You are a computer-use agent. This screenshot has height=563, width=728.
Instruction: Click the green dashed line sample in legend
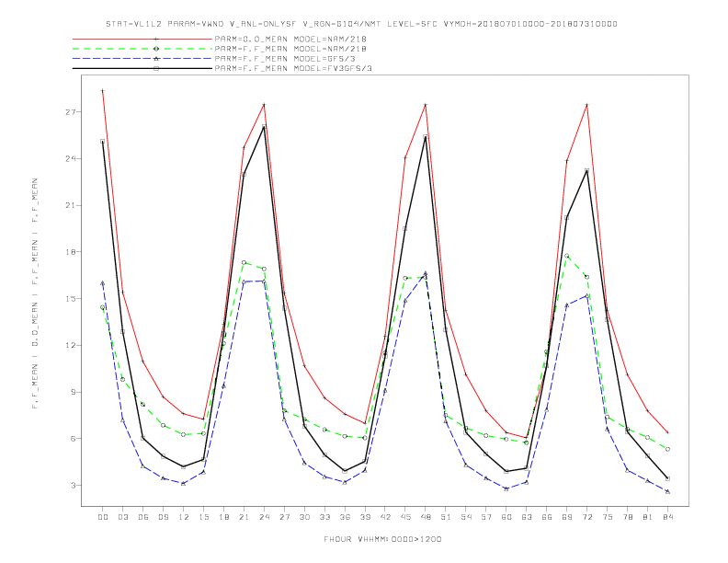tap(142, 49)
